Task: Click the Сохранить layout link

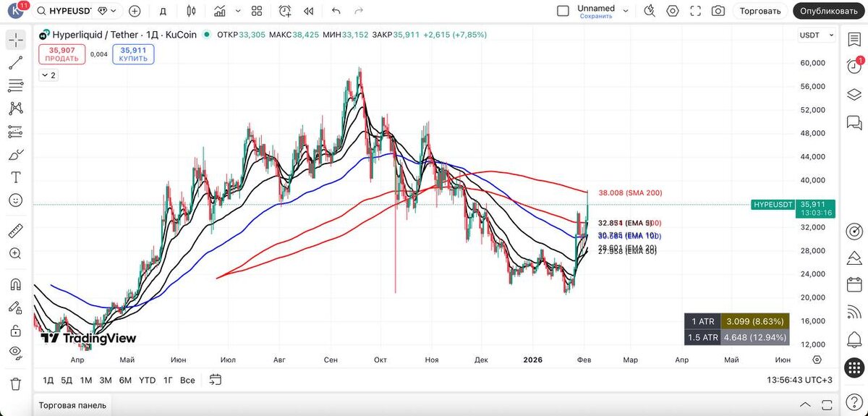Action: [596, 16]
